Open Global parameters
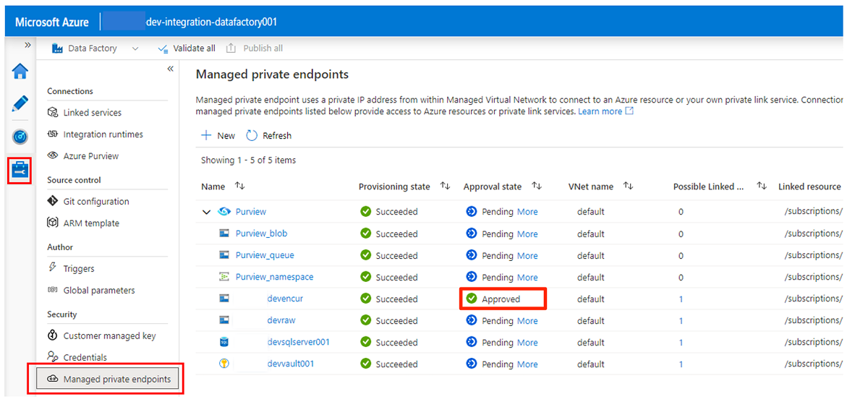The height and width of the screenshot is (420, 868). click(98, 291)
